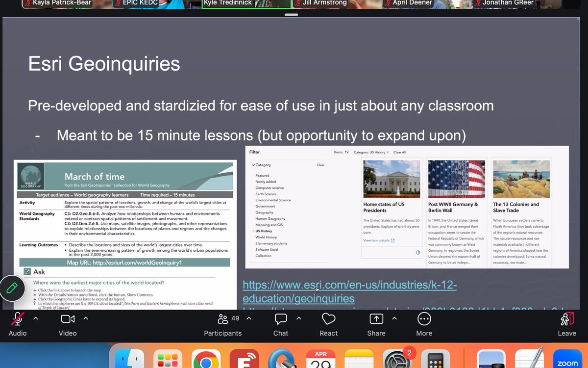Remove the Category: US History chip
The image size is (588, 368).
tap(388, 152)
